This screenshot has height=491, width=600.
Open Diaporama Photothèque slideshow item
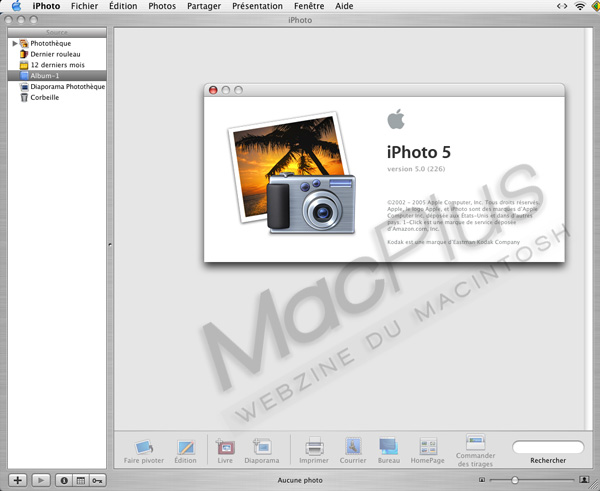[x=57, y=86]
